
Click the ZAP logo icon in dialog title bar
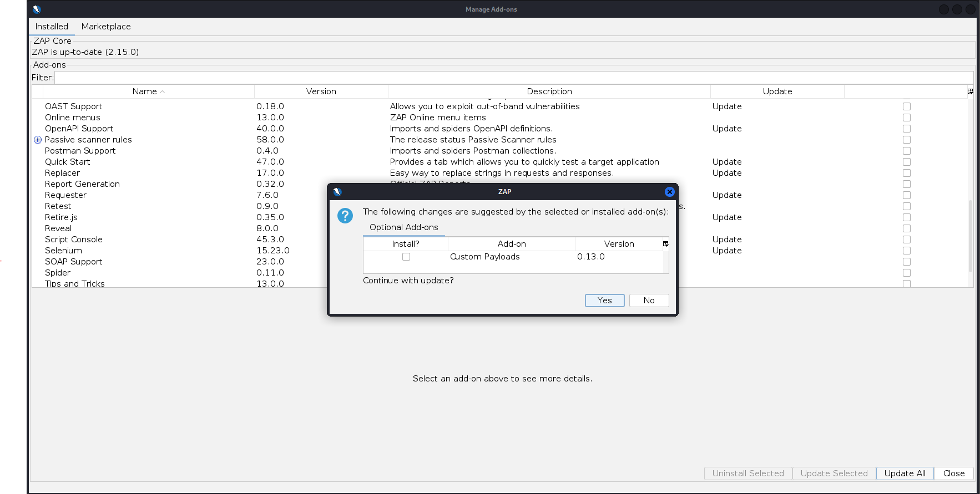(337, 192)
